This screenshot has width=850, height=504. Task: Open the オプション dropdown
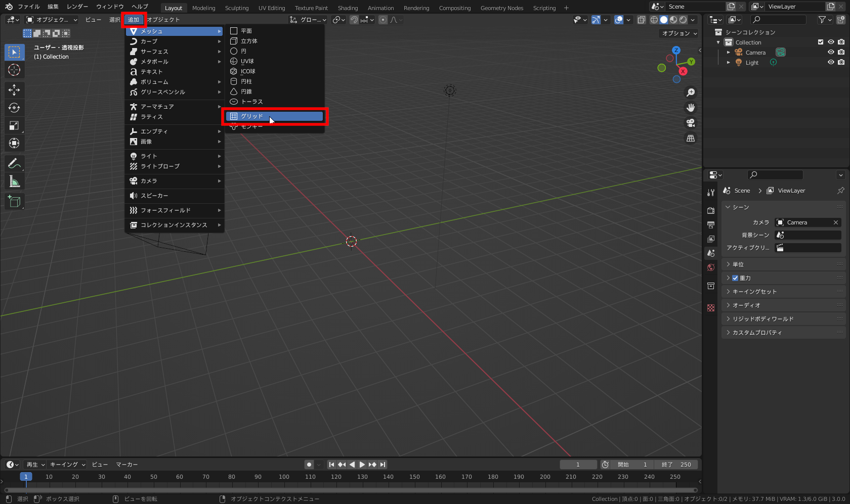coord(679,33)
